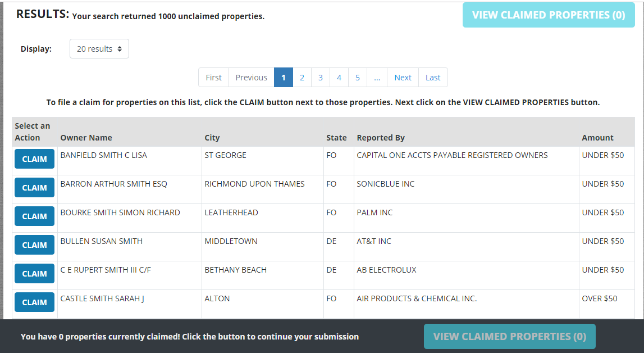Claim the C E RUPERT SMITH III property
The width and height of the screenshot is (644, 353).
(34, 273)
